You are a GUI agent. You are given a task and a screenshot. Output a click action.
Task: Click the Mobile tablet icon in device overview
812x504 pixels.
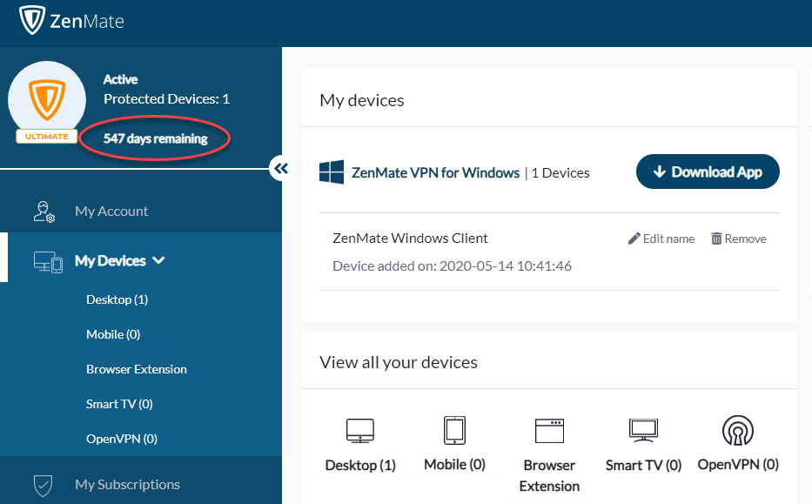point(454,431)
